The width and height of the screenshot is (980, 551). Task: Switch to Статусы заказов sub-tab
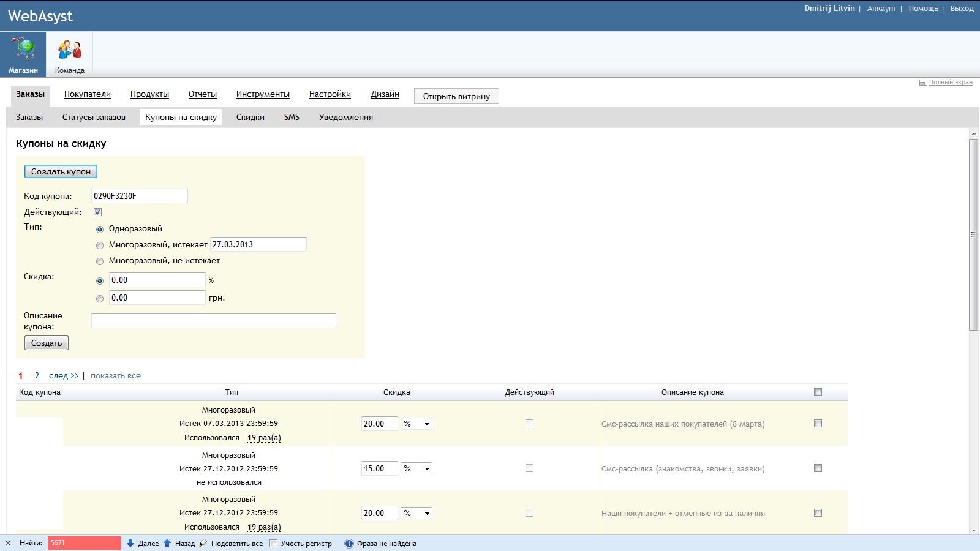pos(94,117)
